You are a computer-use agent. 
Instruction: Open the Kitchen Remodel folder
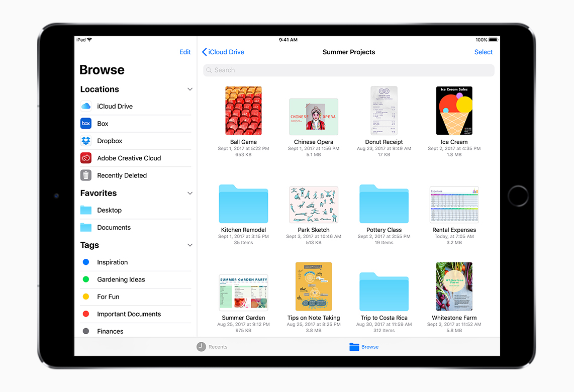click(x=243, y=204)
